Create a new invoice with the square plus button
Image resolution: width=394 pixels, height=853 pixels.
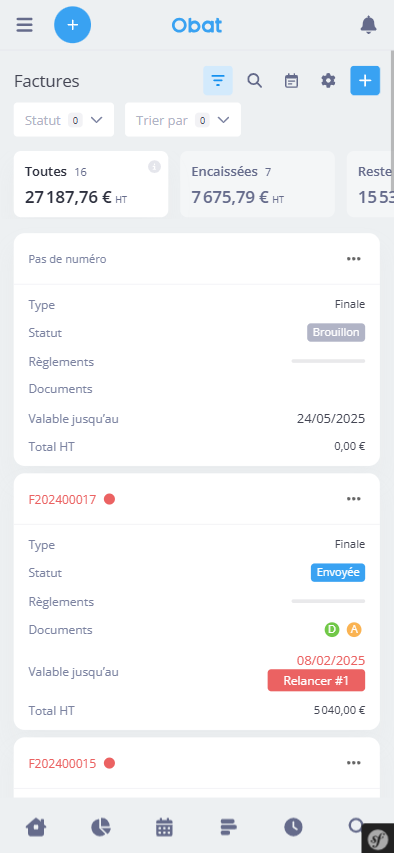[365, 81]
